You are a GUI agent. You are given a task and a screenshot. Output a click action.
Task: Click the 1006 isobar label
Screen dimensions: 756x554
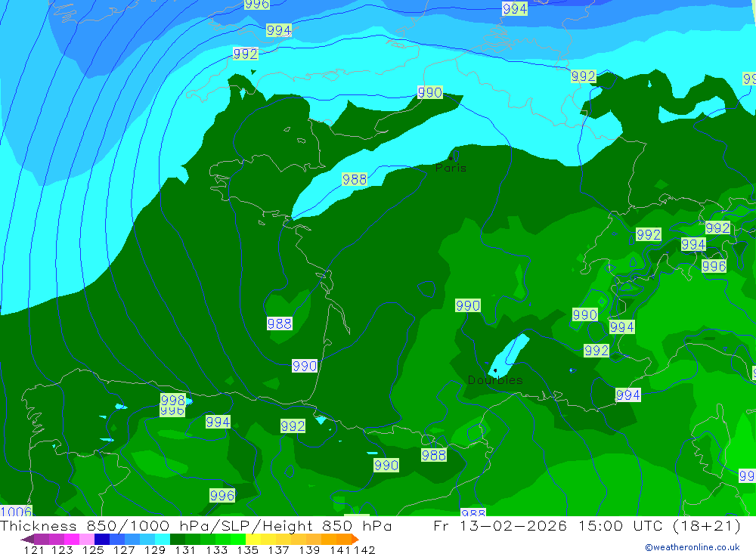click(16, 511)
